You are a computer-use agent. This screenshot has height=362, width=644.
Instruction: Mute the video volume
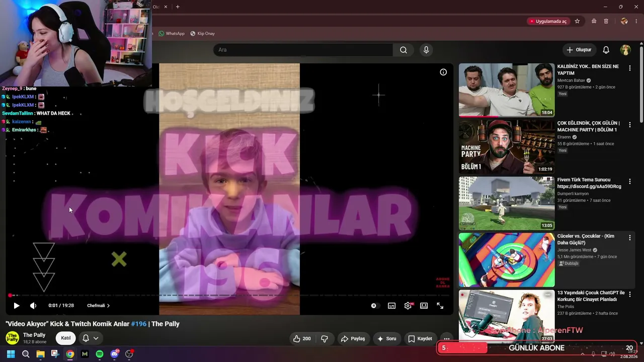[x=33, y=305]
